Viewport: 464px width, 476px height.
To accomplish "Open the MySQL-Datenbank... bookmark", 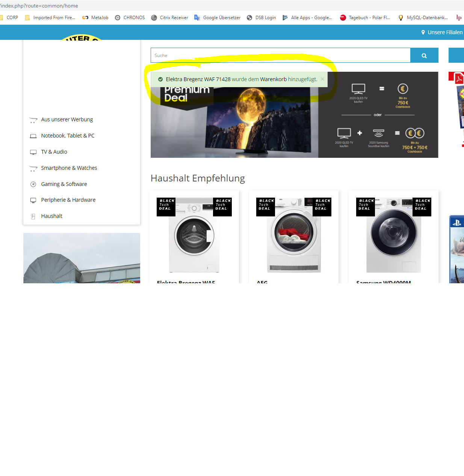I will pos(423,18).
